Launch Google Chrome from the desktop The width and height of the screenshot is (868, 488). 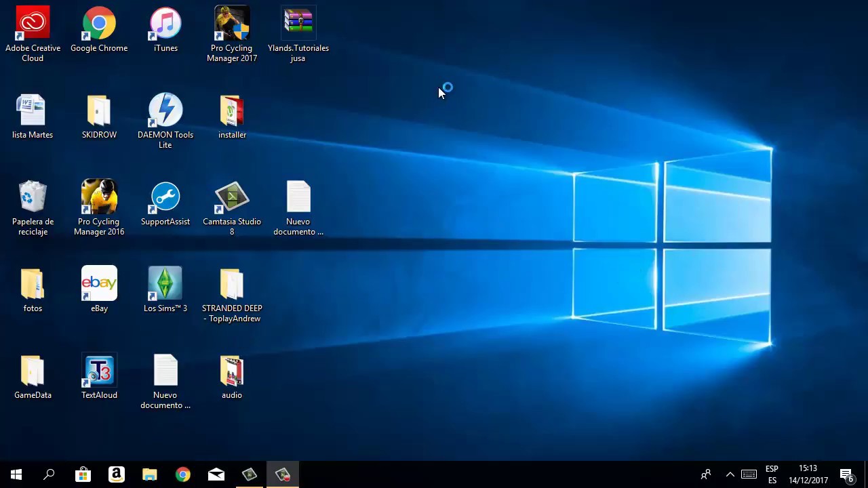99,30
